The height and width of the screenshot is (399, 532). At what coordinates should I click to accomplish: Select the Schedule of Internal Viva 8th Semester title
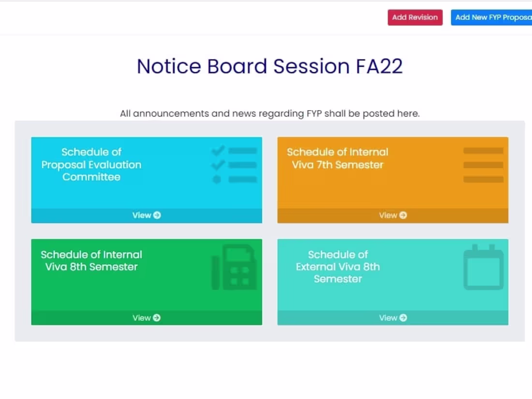pyautogui.click(x=91, y=261)
